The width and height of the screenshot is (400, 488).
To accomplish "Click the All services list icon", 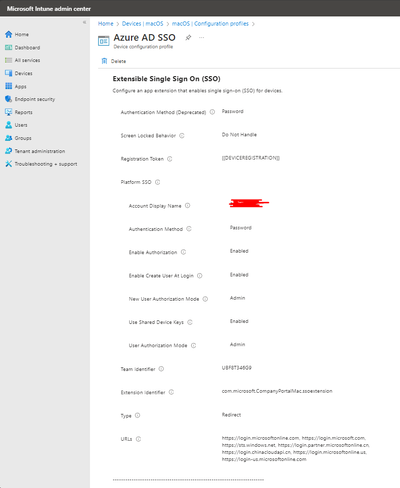I will (9, 60).
